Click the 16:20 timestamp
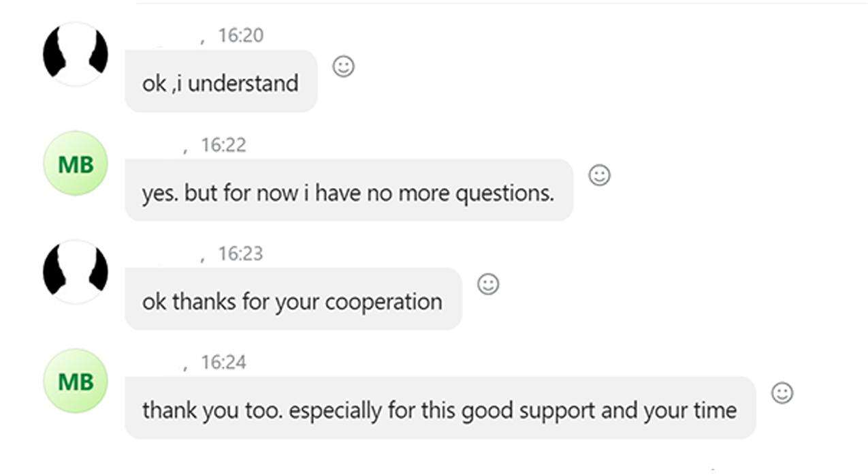The height and width of the screenshot is (475, 868). pyautogui.click(x=240, y=35)
